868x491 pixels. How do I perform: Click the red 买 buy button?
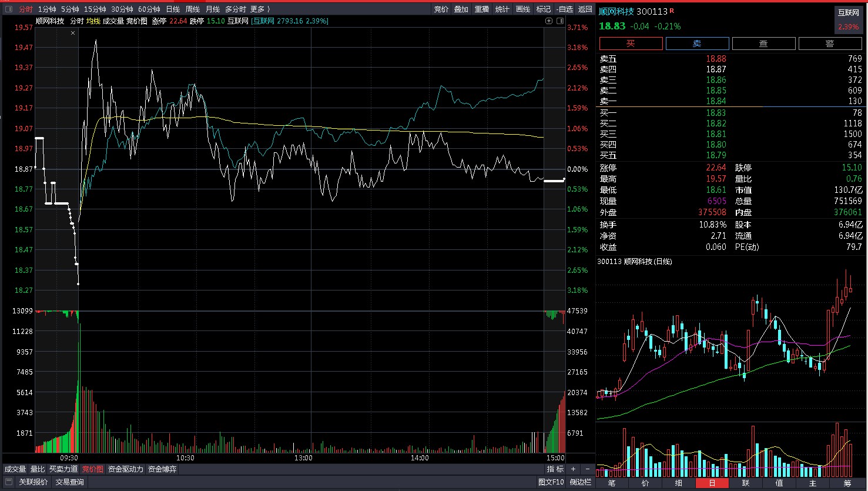[631, 44]
